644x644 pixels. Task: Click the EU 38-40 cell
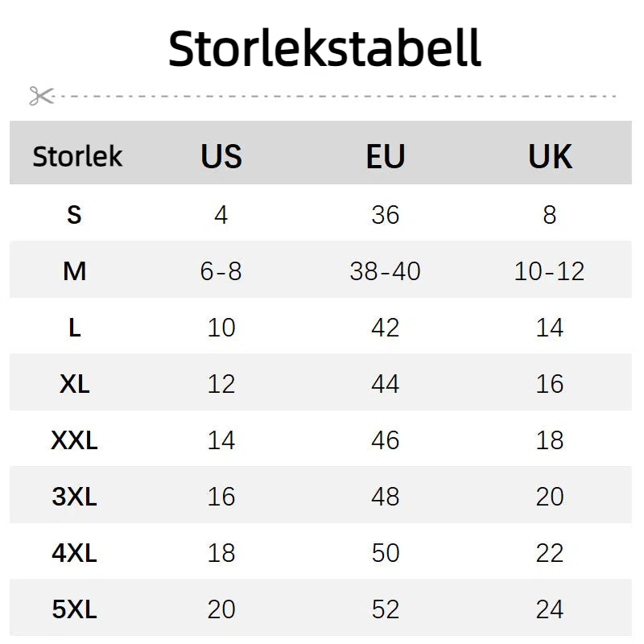tap(386, 271)
